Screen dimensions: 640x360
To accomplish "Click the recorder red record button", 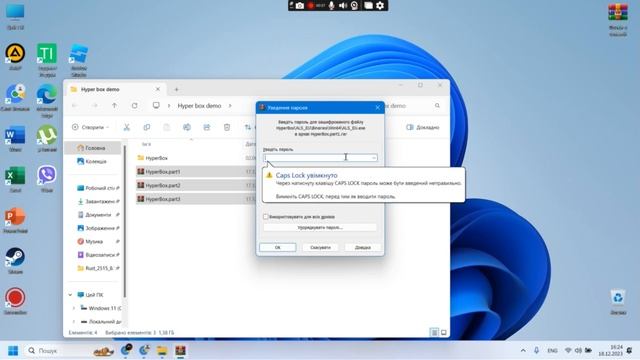I will click(x=311, y=5).
